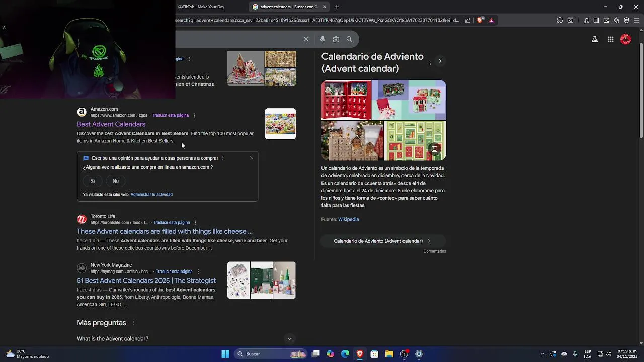This screenshot has height=362, width=644.
Task: Click the volume speaker tray icon
Action: (x=609, y=354)
